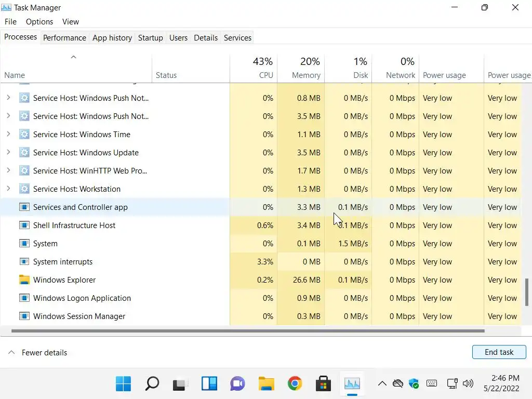Click the OneDrive cloud tray icon
532x399 pixels.
tap(397, 384)
